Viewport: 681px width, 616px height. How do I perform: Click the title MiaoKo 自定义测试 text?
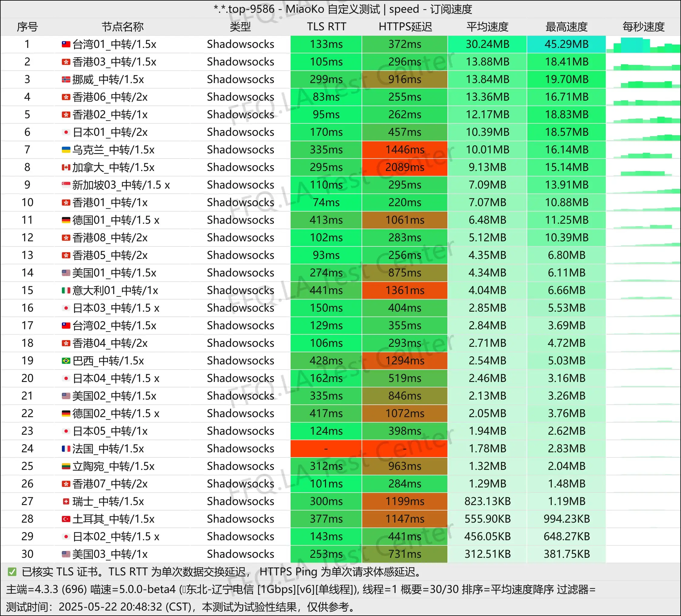(x=333, y=9)
